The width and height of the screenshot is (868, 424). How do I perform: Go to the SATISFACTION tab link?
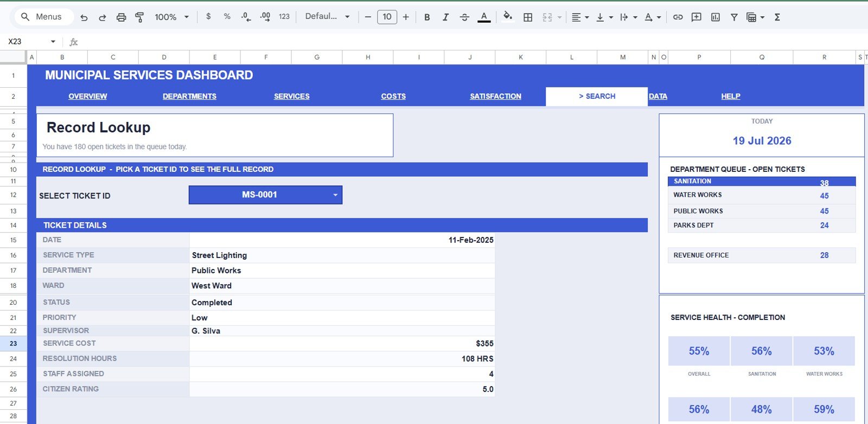click(x=495, y=96)
